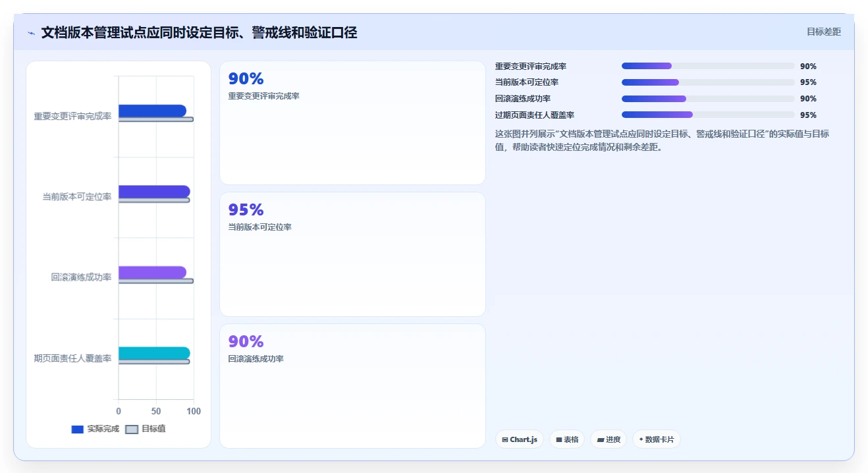Click the blue 重要变更评审完成率 chart bar
Screen dimensions: 868x473
(152, 111)
